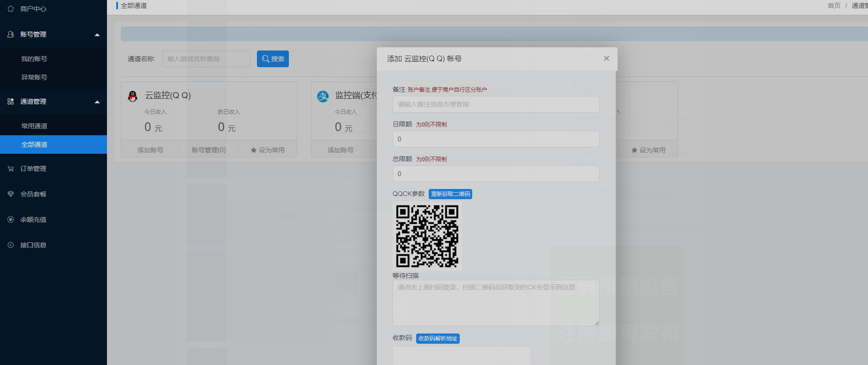Click the QQ login QR code image
The image size is (868, 365).
427,236
